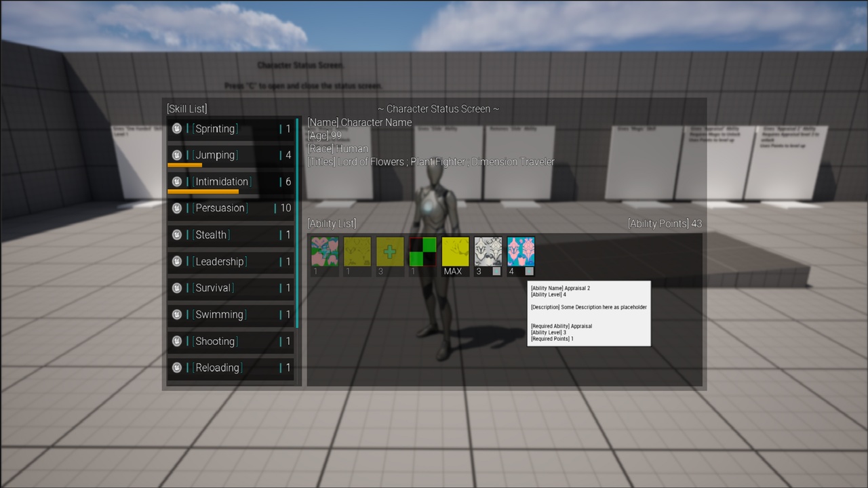Click the MAX label under the yellow ability
Screen dimensions: 868x488
[453, 271]
